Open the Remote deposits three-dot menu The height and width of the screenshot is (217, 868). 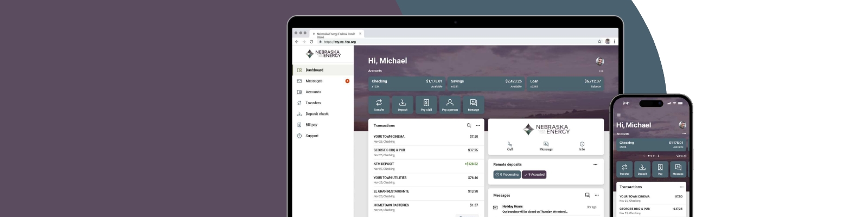(595, 164)
